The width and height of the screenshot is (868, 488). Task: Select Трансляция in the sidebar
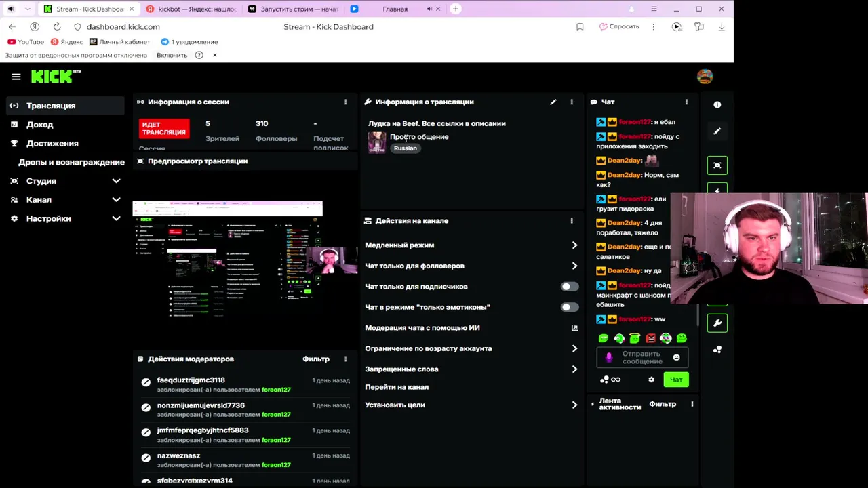click(66, 106)
